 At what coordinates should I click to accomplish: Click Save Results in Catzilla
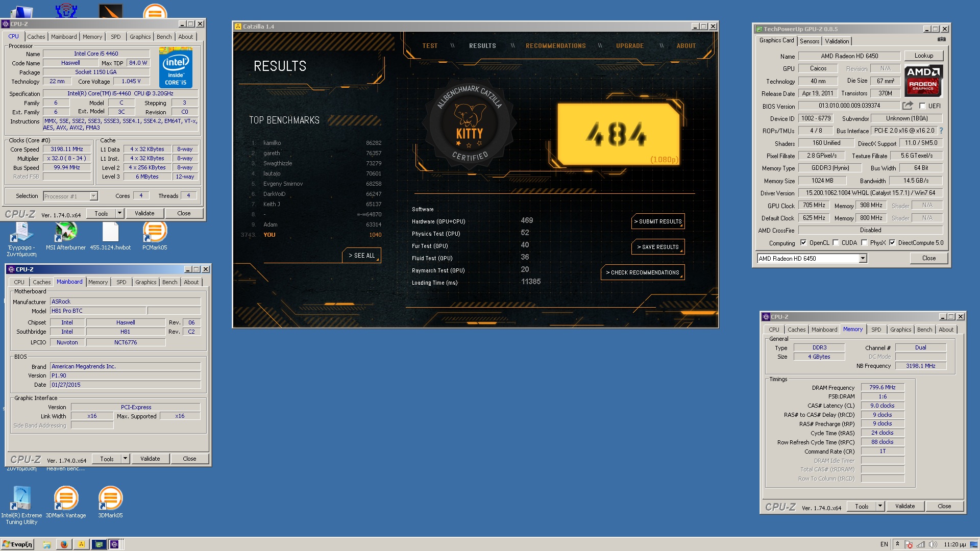[x=658, y=247]
